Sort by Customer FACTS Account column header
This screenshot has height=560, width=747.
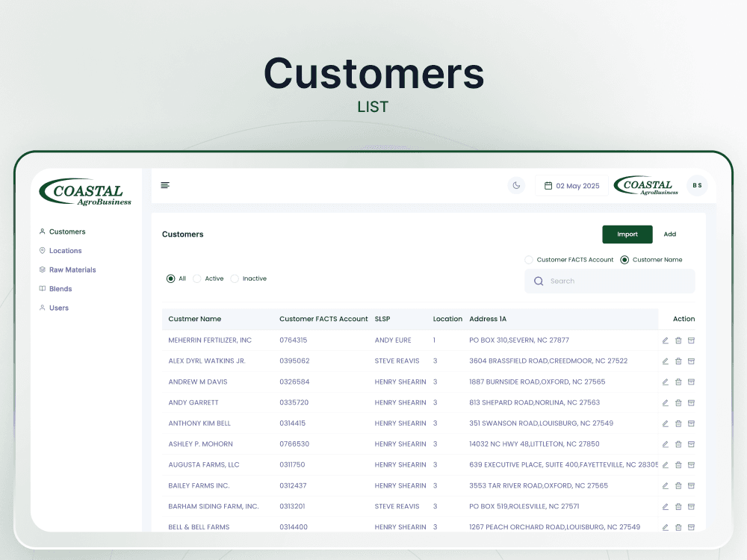(323, 319)
